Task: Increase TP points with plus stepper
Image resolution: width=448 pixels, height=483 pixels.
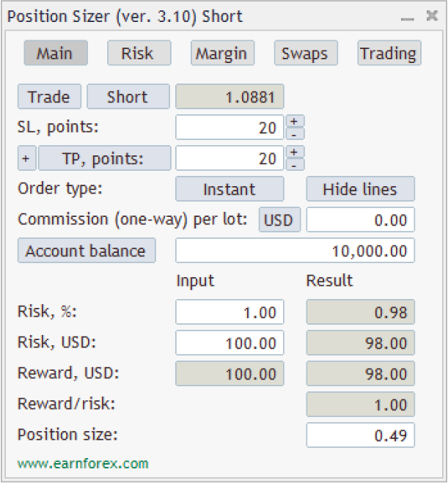Action: pos(294,152)
